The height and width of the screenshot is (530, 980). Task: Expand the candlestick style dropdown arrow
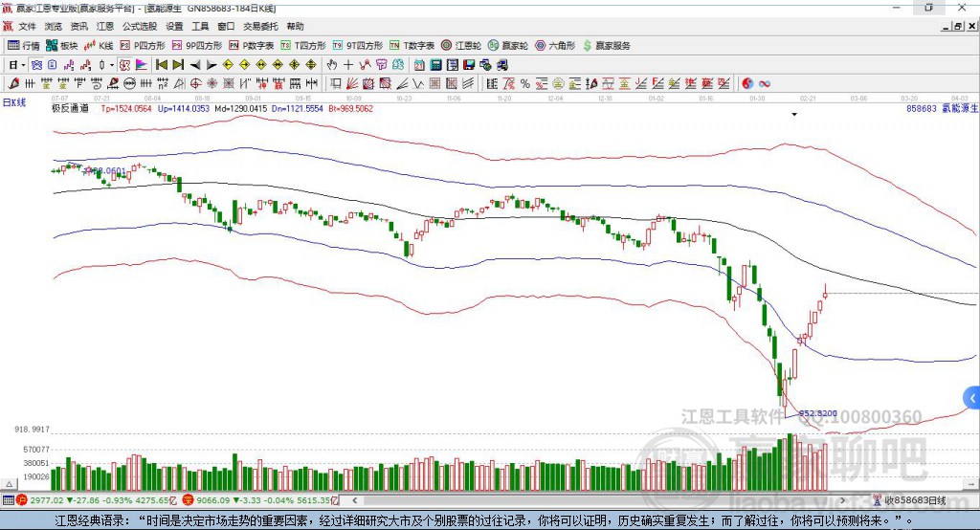[x=112, y=65]
